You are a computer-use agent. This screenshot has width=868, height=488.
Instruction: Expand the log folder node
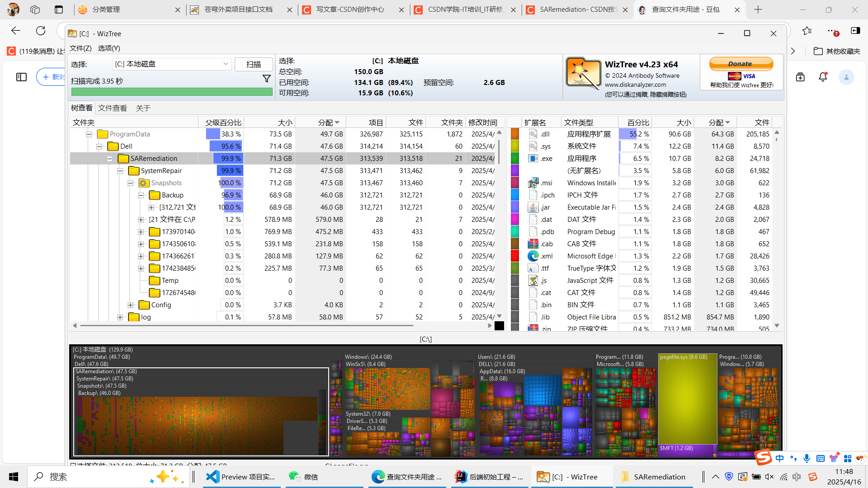click(120, 317)
